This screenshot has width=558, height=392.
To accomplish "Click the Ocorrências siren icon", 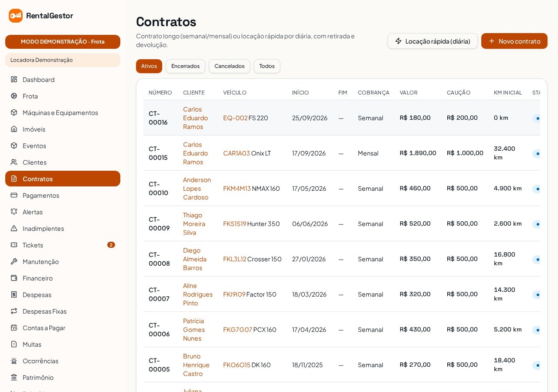I will pyautogui.click(x=14, y=361).
